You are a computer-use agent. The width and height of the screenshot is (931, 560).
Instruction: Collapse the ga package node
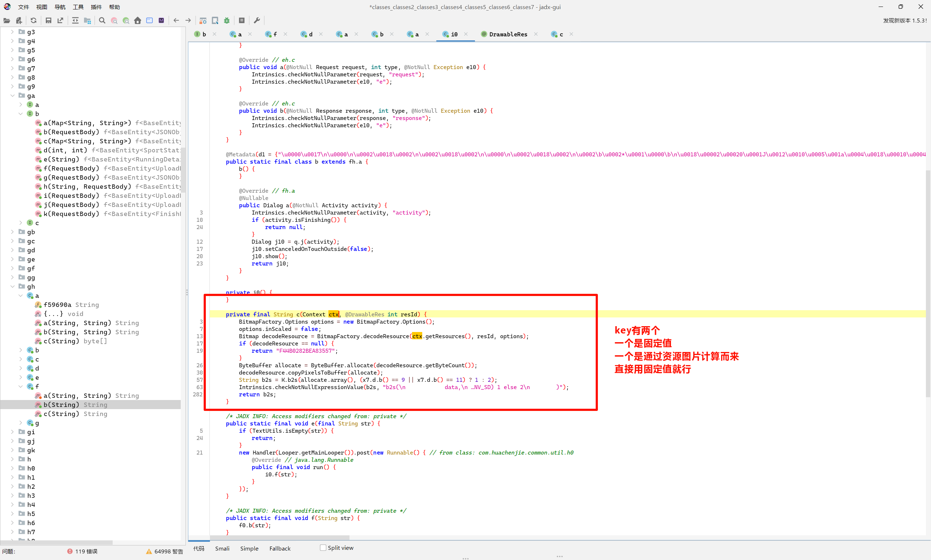coord(12,96)
